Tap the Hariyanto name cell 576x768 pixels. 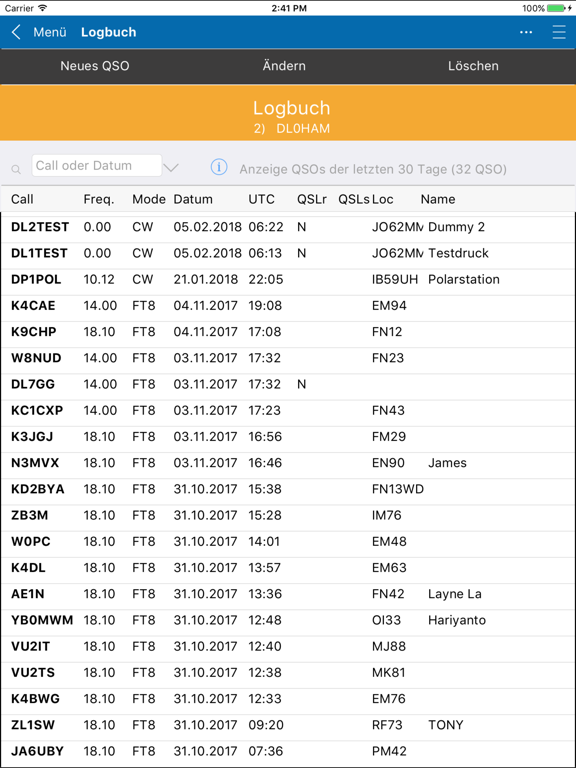(x=457, y=621)
